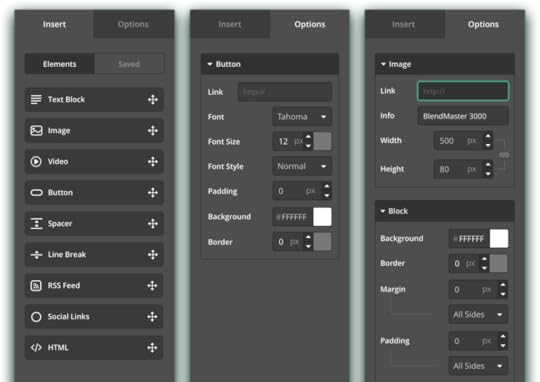The image size is (540, 382).
Task: Click the move handle on Spacer row
Action: click(x=153, y=224)
